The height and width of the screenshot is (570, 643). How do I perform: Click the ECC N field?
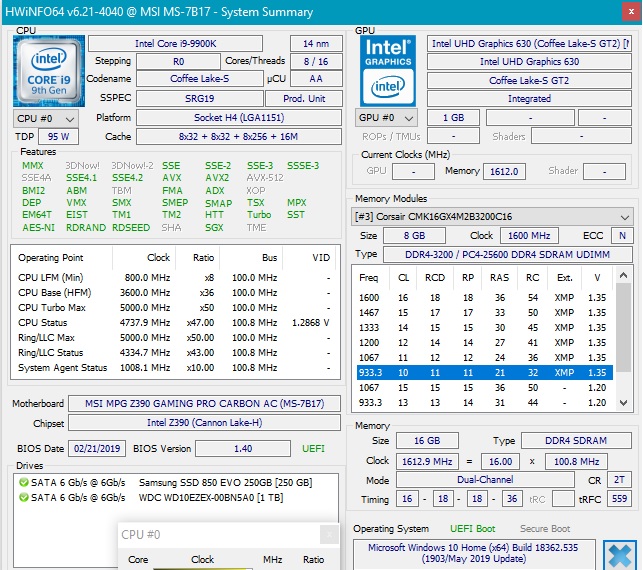622,236
